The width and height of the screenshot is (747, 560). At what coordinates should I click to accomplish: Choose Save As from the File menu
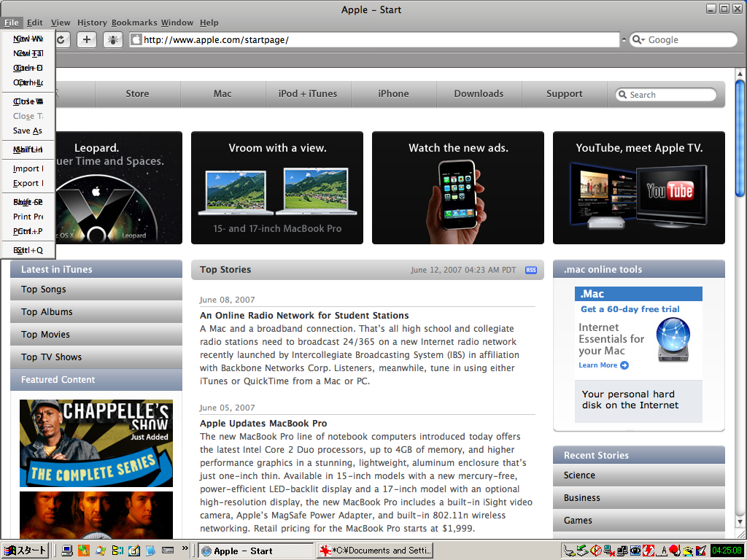coord(28,131)
